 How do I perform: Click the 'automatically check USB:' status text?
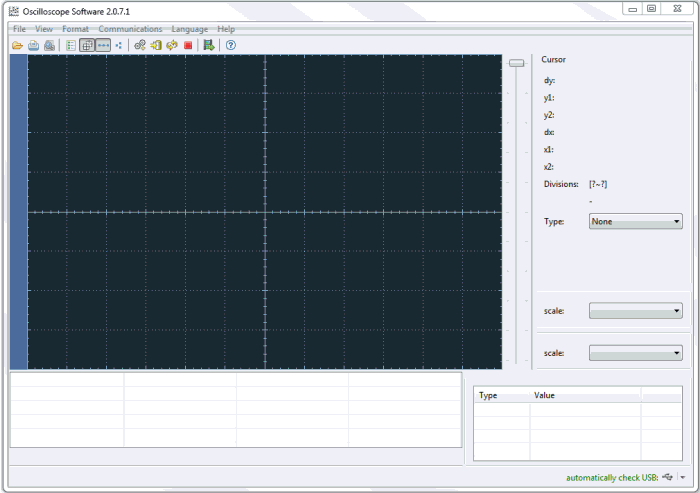(612, 477)
